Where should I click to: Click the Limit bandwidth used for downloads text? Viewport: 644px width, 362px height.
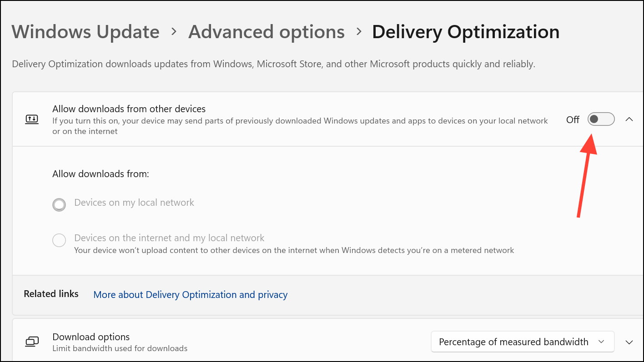coord(120,349)
